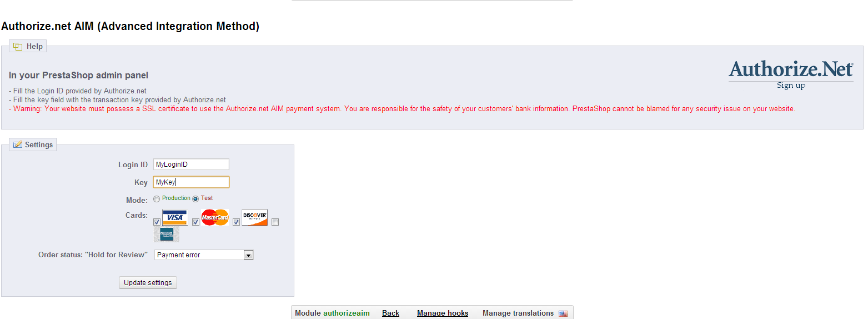Uncheck the MasterCard checkbox
The height and width of the screenshot is (319, 868).
point(195,222)
